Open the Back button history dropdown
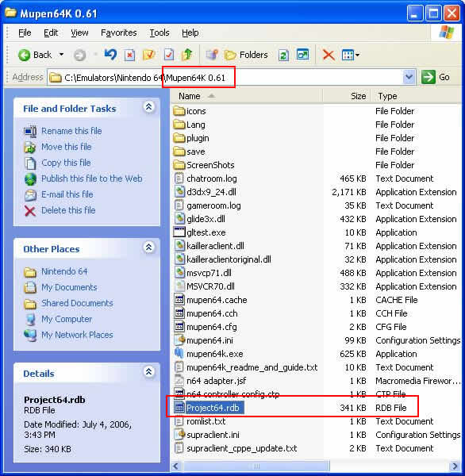Image resolution: width=465 pixels, height=476 pixels. [x=61, y=55]
